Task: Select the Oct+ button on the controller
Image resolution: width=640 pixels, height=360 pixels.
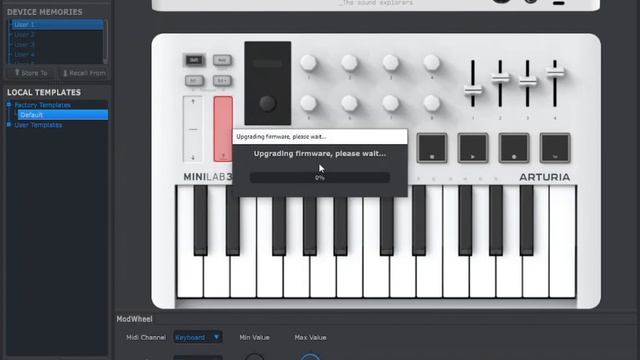Action: point(222,80)
